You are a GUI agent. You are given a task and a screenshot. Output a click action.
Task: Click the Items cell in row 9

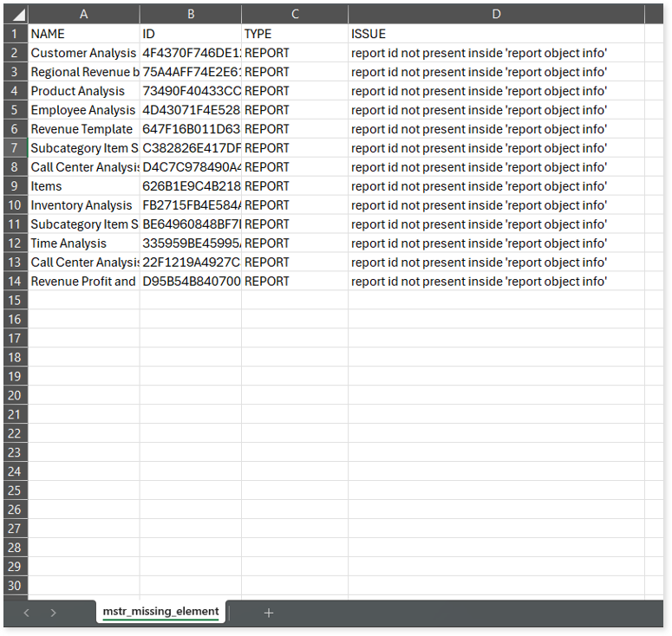click(84, 186)
